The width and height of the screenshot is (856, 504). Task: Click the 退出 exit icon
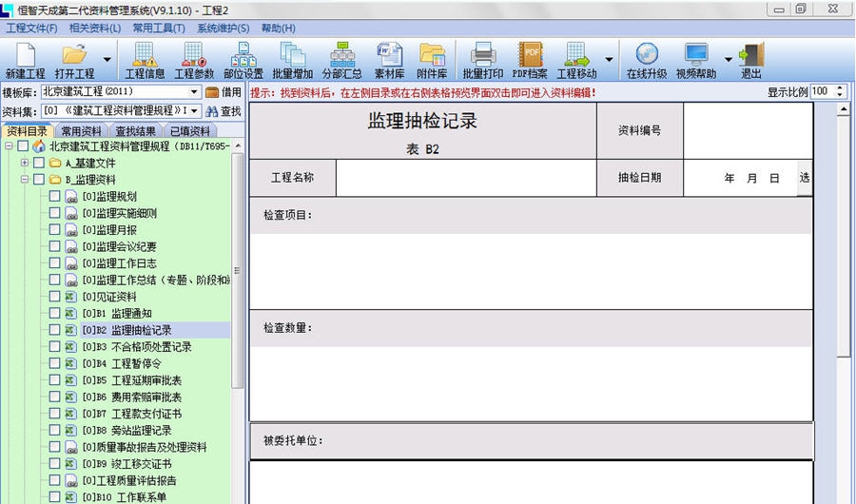tap(750, 59)
